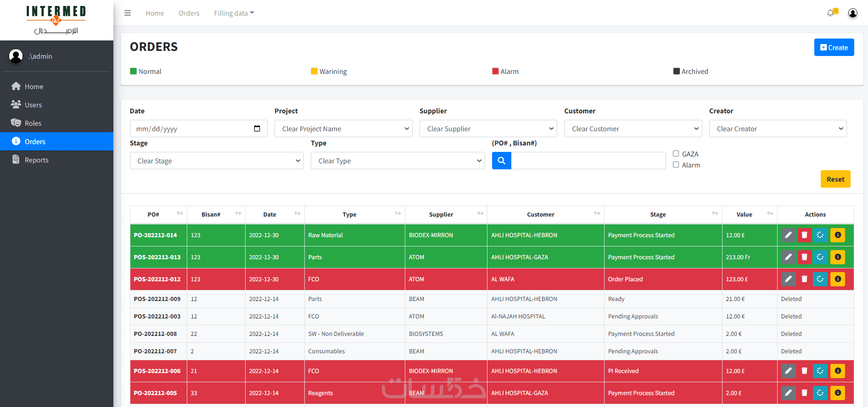The image size is (868, 407).
Task: Open the Filling data menu
Action: [234, 13]
